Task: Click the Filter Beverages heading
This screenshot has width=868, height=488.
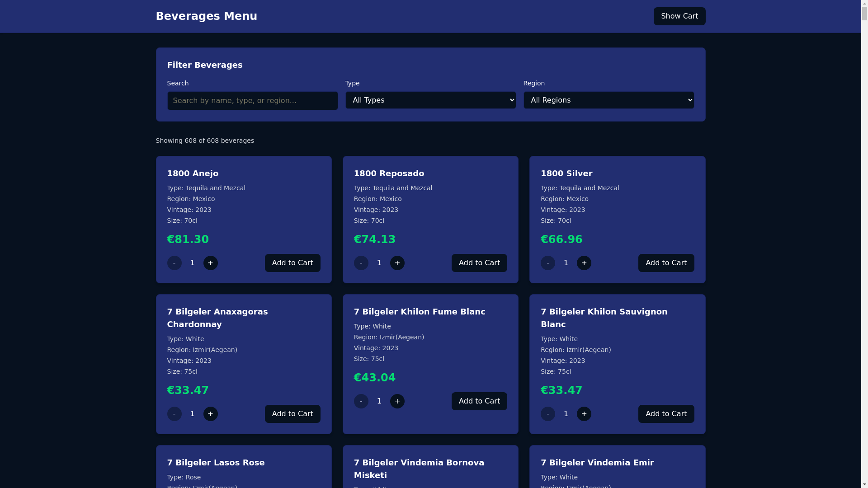Action: [x=204, y=65]
